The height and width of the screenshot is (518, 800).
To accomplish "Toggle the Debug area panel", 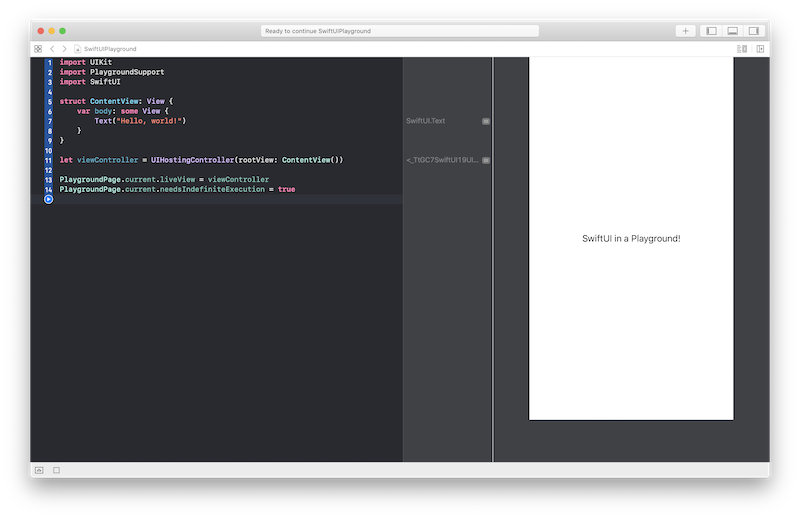I will (733, 31).
